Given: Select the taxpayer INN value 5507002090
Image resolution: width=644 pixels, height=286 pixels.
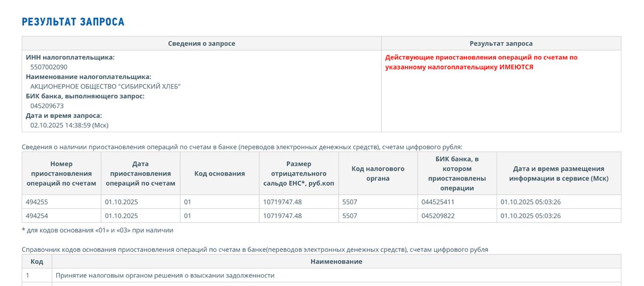Looking at the screenshot, I should pyautogui.click(x=49, y=67).
